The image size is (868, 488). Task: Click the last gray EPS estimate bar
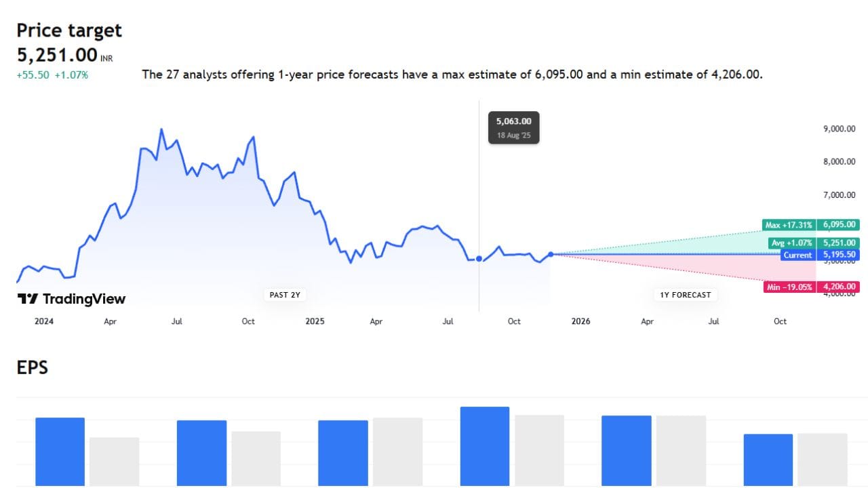(x=823, y=459)
